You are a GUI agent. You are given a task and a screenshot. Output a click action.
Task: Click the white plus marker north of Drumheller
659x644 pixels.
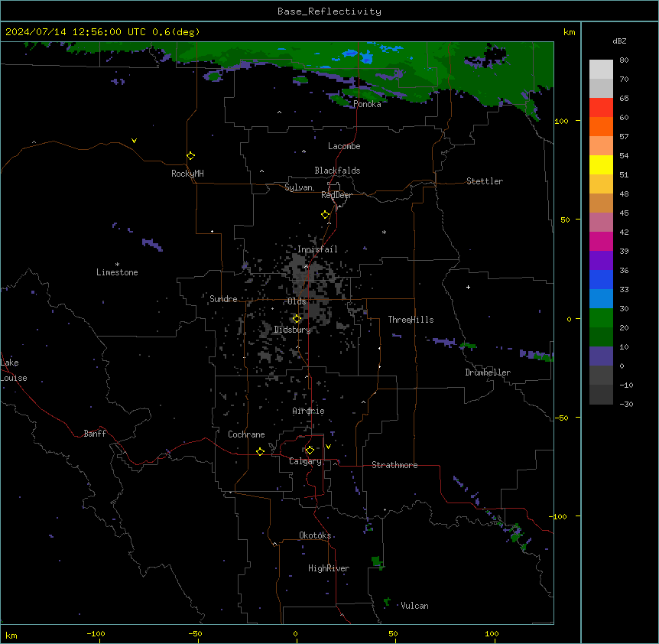click(x=468, y=287)
